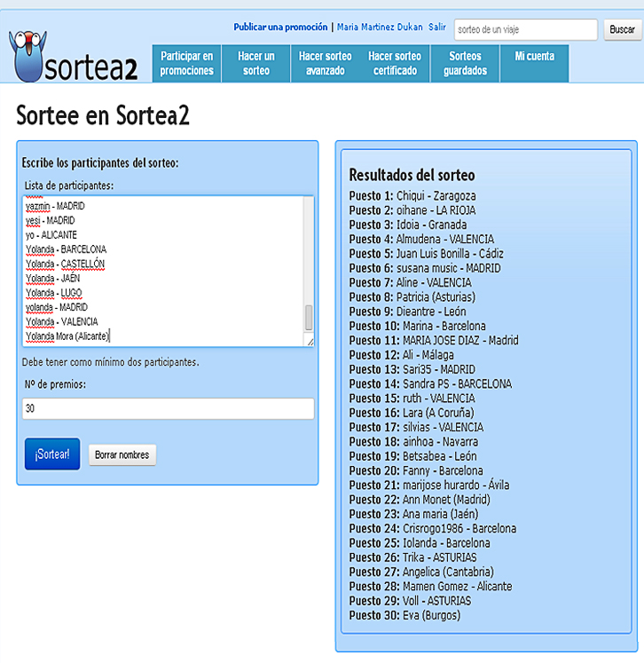
Task: Click the Nº de premios field
Action: [x=169, y=408]
